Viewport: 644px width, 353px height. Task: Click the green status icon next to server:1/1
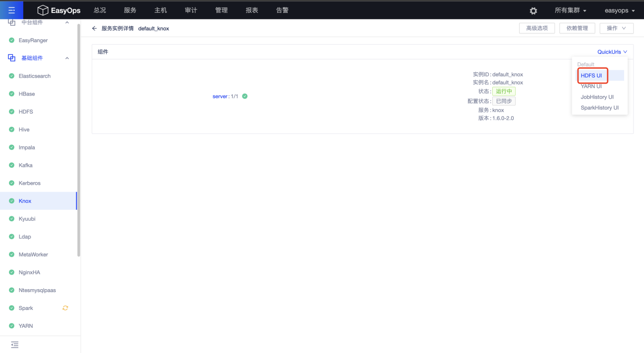[245, 96]
